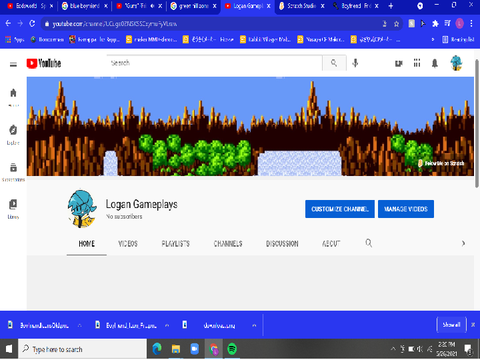Image resolution: width=480 pixels, height=360 pixels.
Task: Open the media control icon in Chrome toolbar
Action: point(448,23)
